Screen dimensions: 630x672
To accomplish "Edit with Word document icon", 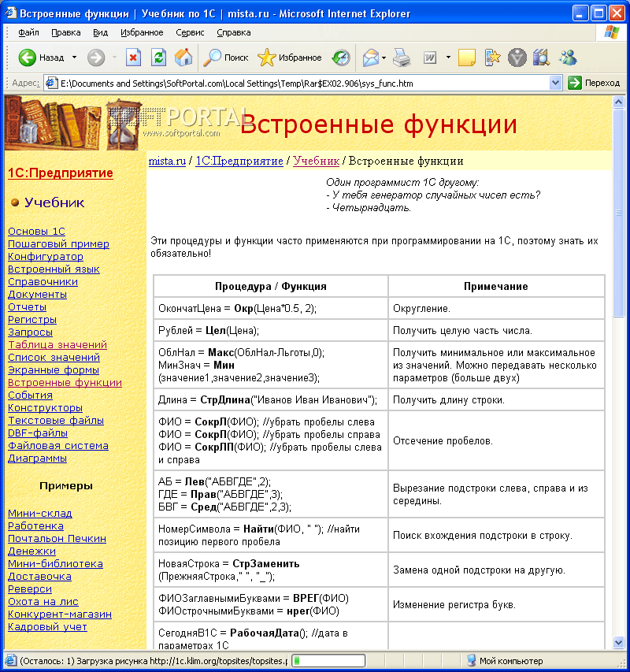I will click(430, 58).
